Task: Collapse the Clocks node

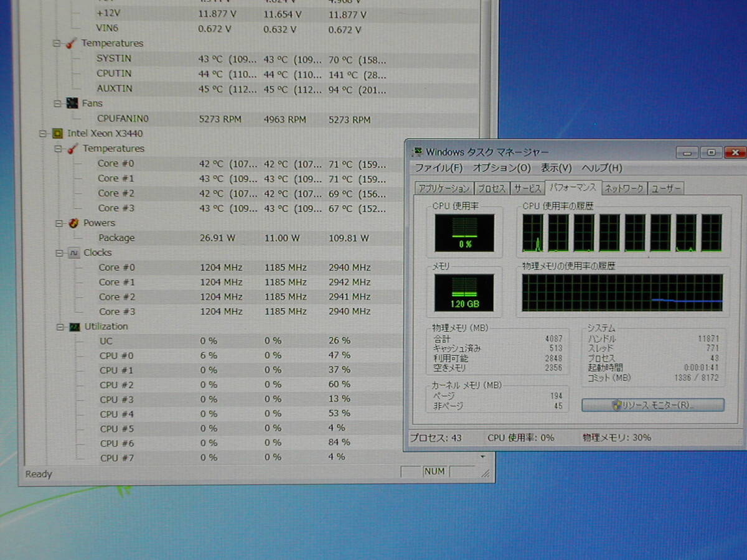Action: point(59,253)
